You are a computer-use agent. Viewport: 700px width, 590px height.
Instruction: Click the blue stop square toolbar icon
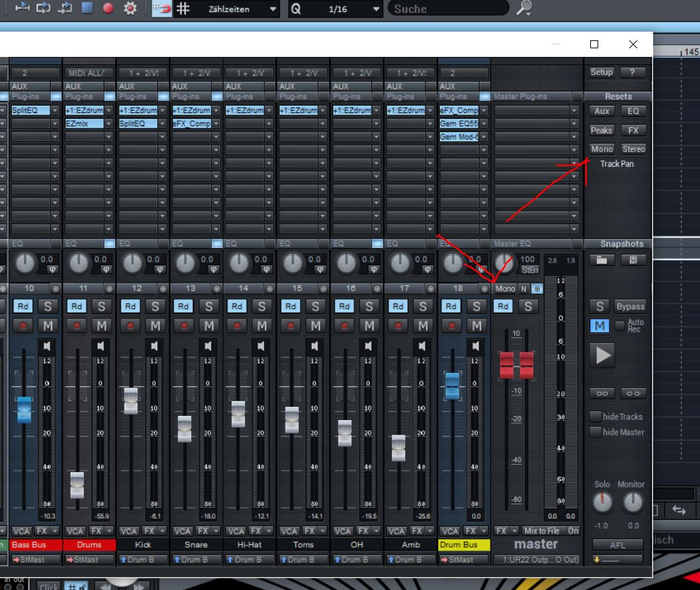tap(87, 7)
